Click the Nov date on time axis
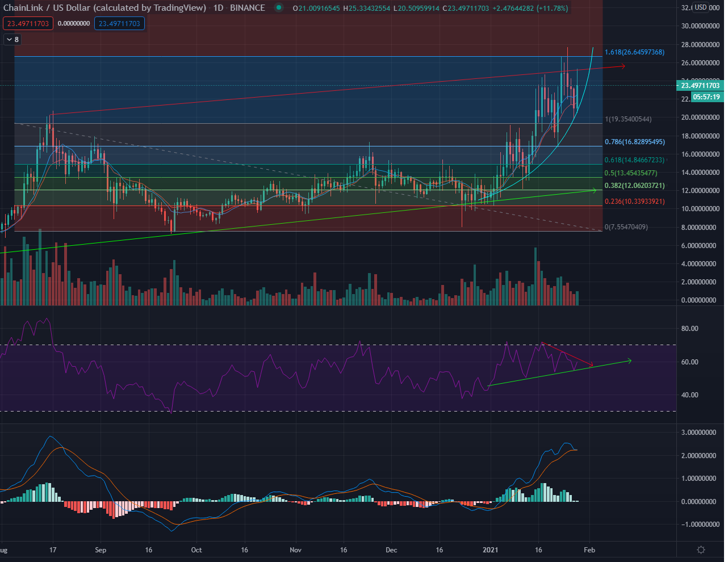Screen dimensions: 728x562 coord(295,550)
